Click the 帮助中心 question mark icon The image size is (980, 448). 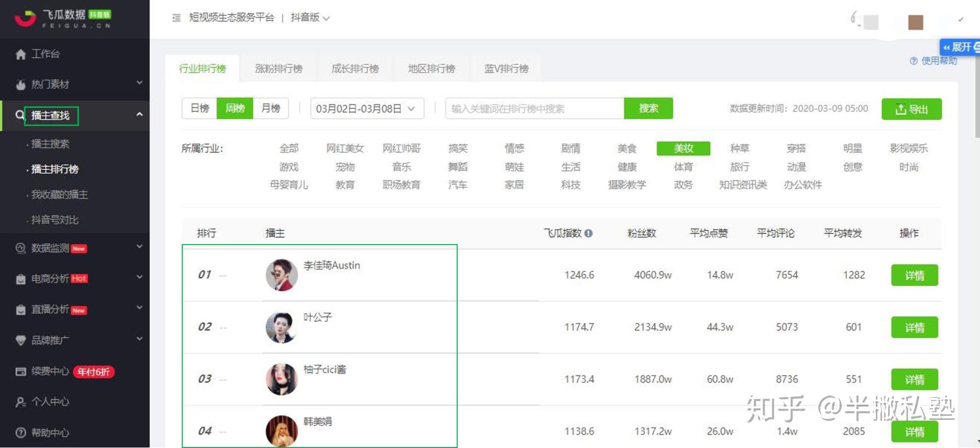click(x=20, y=433)
